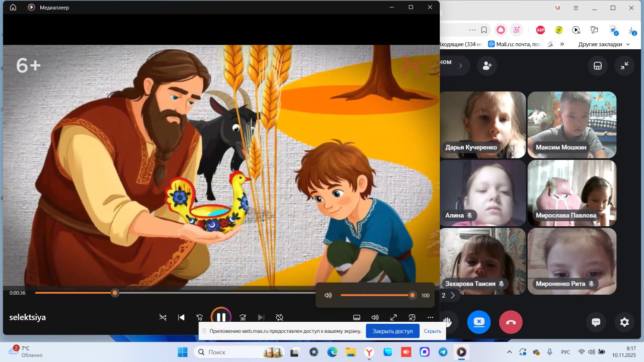Screen dimensions: 644x362
Task: Add a participant to the call
Action: pyautogui.click(x=487, y=66)
